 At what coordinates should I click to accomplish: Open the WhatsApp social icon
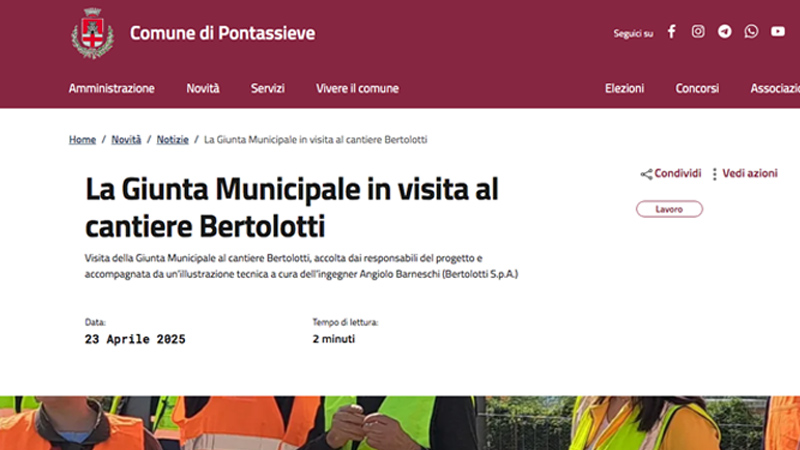751,32
